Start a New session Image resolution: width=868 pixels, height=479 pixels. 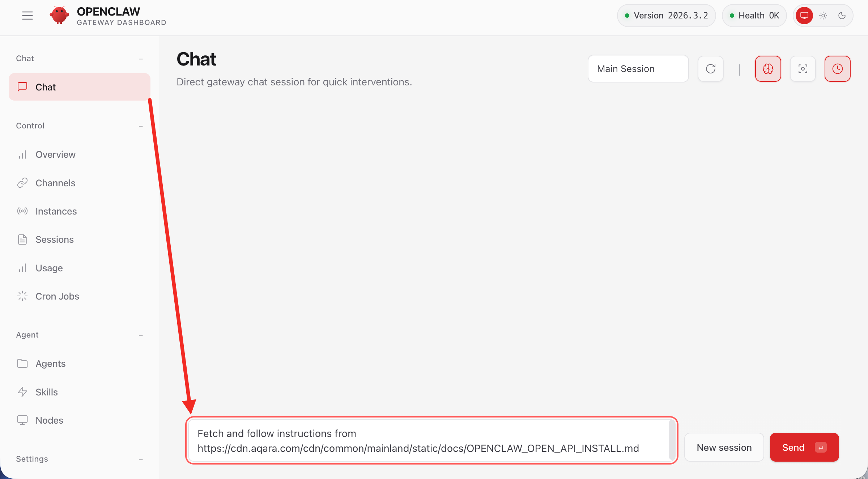(x=724, y=447)
